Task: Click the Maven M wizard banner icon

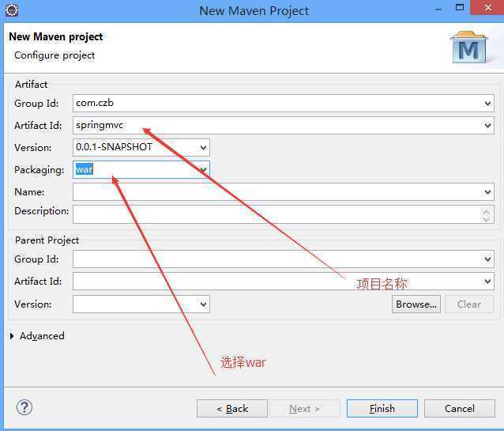Action: pyautogui.click(x=468, y=47)
